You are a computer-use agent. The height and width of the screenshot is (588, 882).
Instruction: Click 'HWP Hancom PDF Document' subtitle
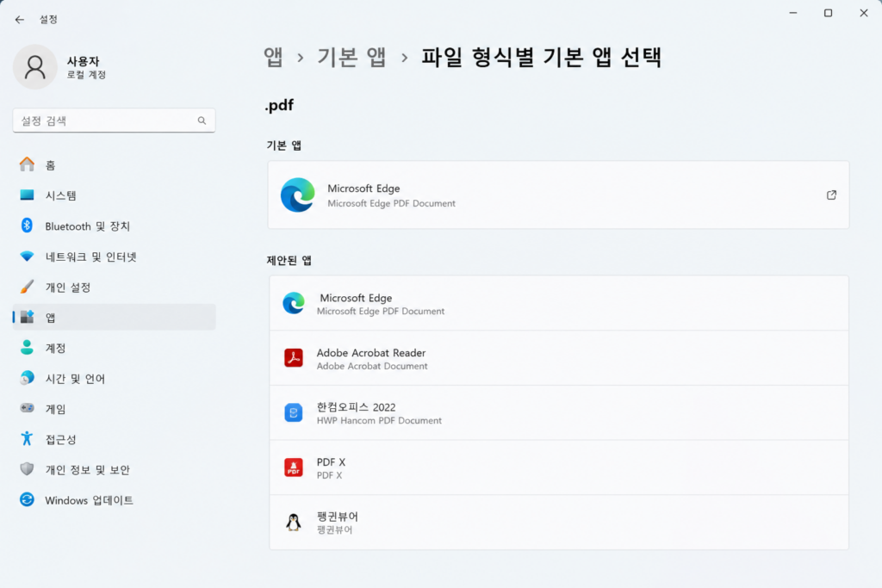click(x=379, y=420)
